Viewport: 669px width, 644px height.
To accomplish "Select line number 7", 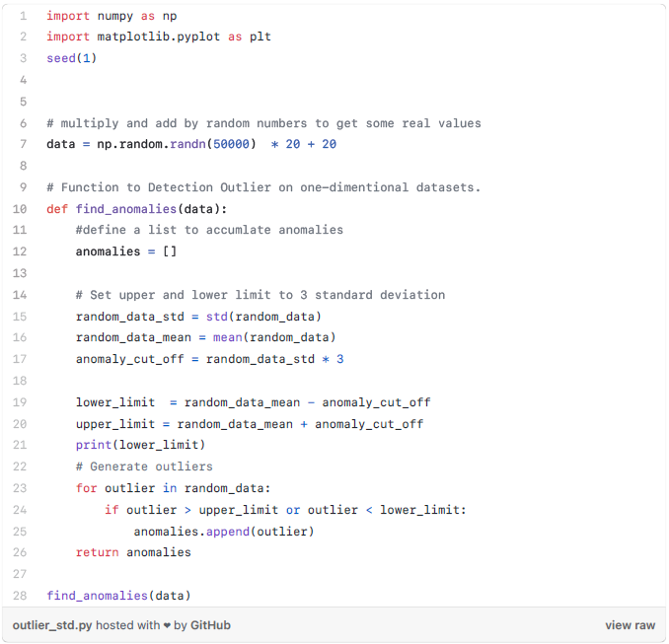I will pyautogui.click(x=23, y=144).
